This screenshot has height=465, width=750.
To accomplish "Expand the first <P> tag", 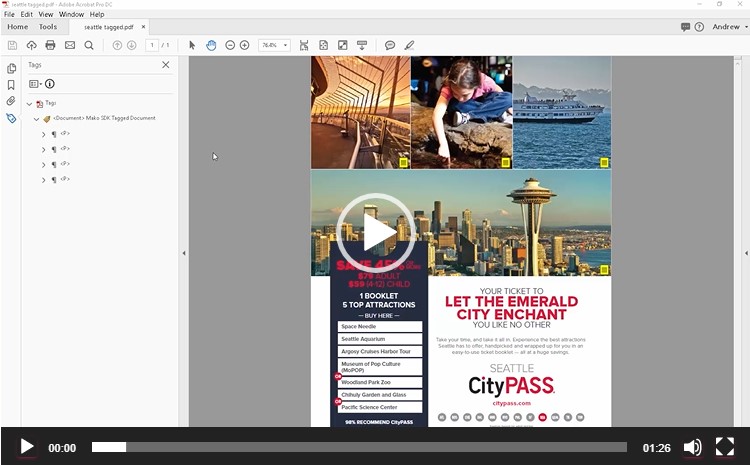I will tap(43, 133).
